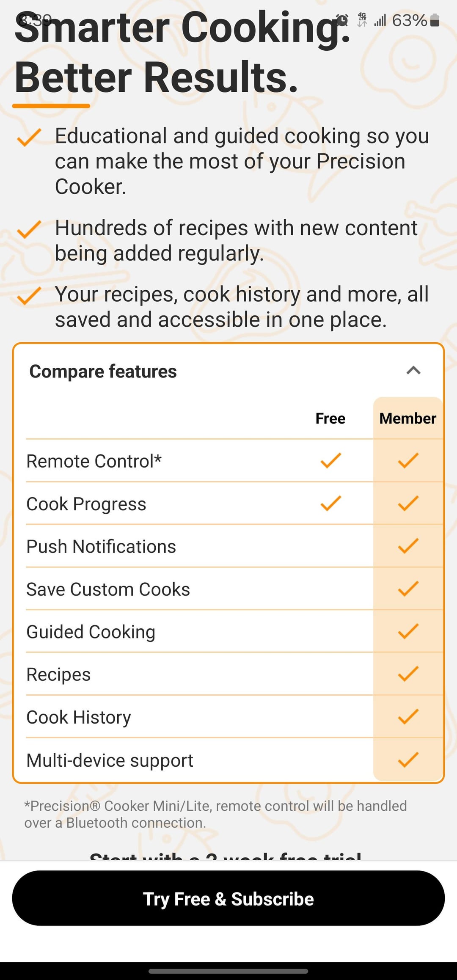Tap the Compare features heading
457x980 pixels.
click(x=103, y=372)
